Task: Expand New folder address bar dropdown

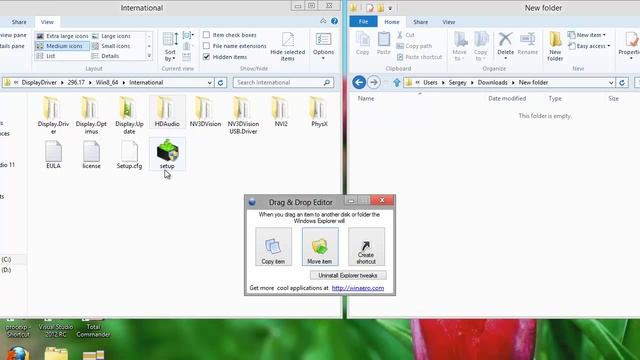Action: [611, 82]
